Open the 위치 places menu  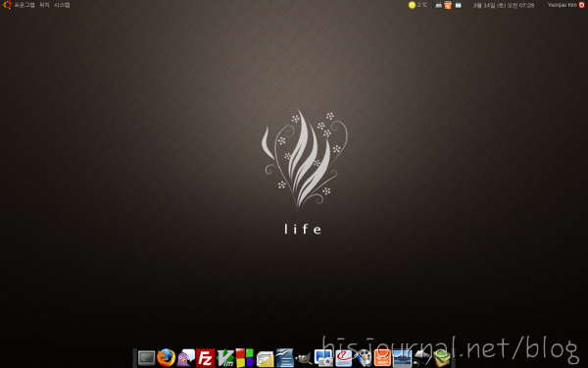click(44, 5)
